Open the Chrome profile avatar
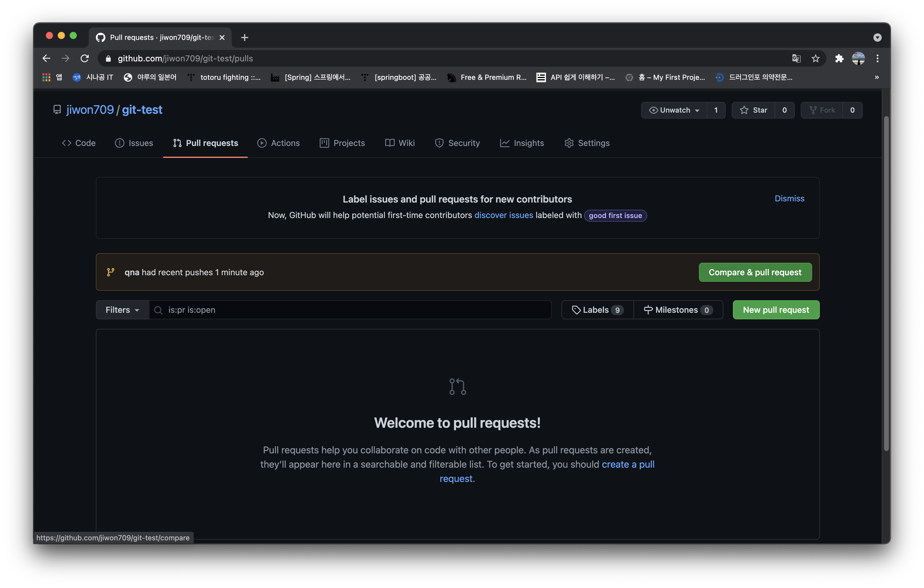Screen dimensions: 924x588 coord(859,58)
